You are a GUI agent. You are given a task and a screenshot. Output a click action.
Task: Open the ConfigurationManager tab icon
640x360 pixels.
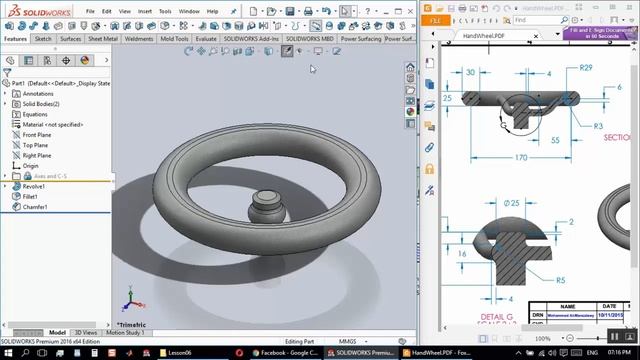click(x=47, y=60)
